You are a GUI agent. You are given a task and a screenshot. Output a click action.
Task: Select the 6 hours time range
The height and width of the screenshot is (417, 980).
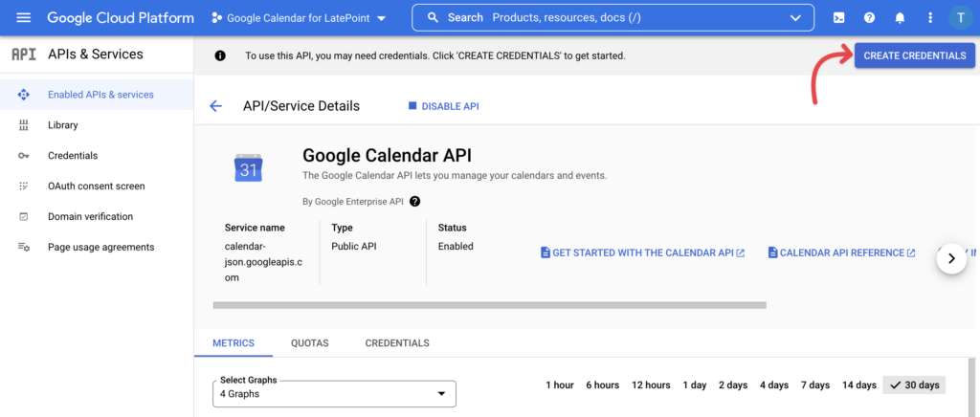pyautogui.click(x=603, y=385)
